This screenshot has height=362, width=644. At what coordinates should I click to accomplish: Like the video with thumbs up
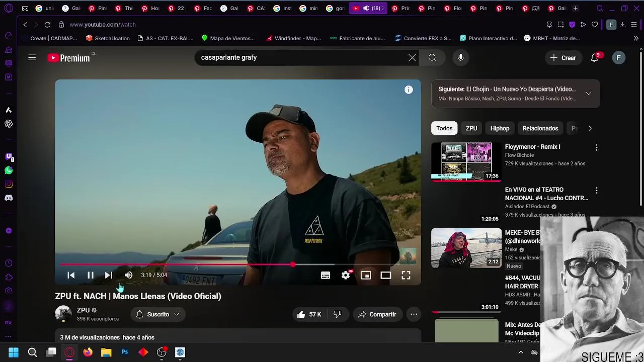coord(308,314)
